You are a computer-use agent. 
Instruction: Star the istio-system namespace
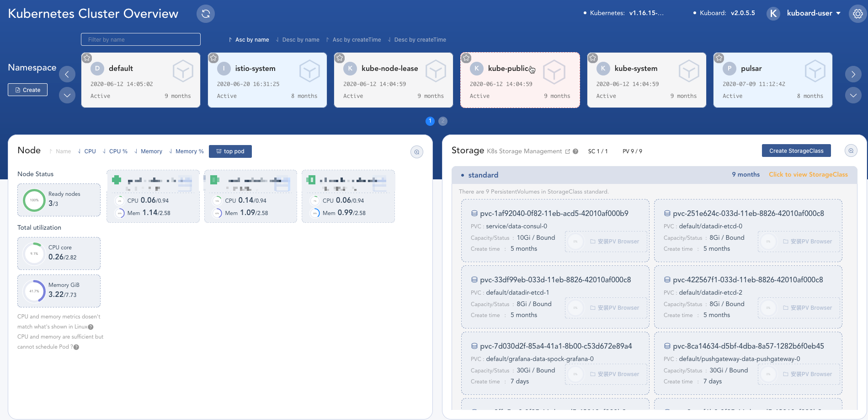click(213, 58)
